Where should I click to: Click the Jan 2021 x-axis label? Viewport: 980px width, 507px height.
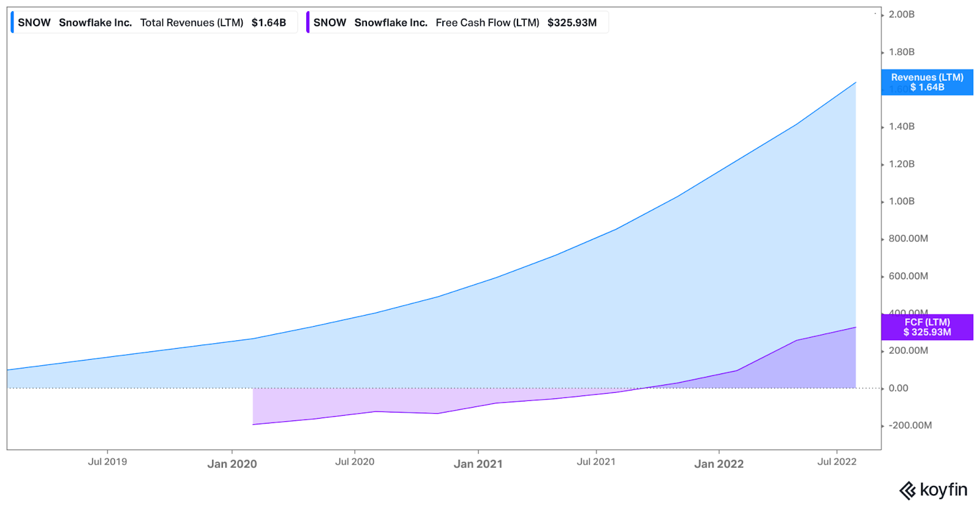point(478,464)
